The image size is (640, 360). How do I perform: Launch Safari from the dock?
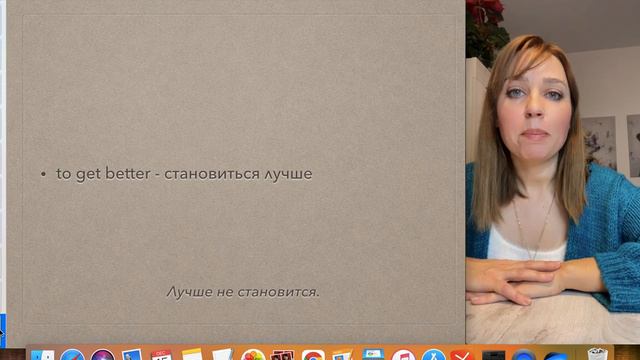tap(72, 355)
